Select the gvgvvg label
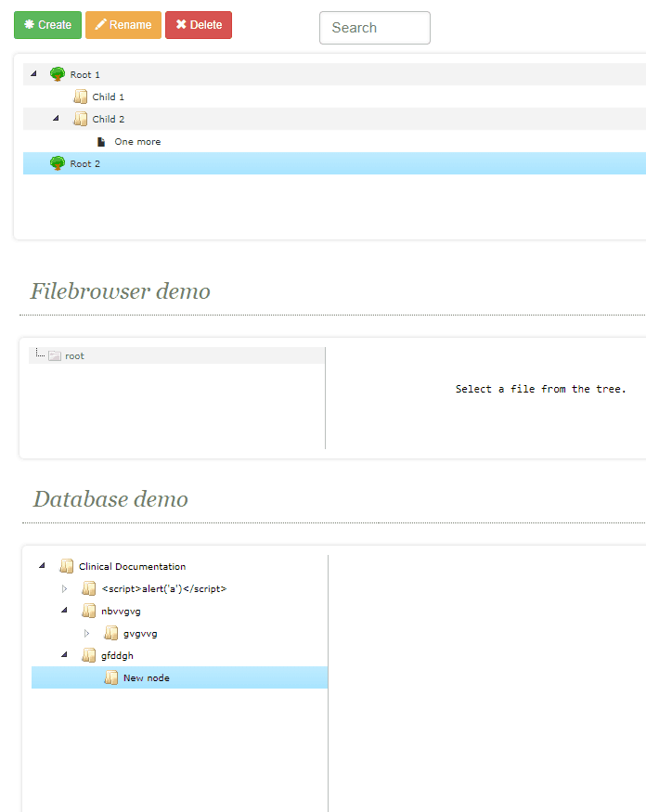 tap(140, 633)
